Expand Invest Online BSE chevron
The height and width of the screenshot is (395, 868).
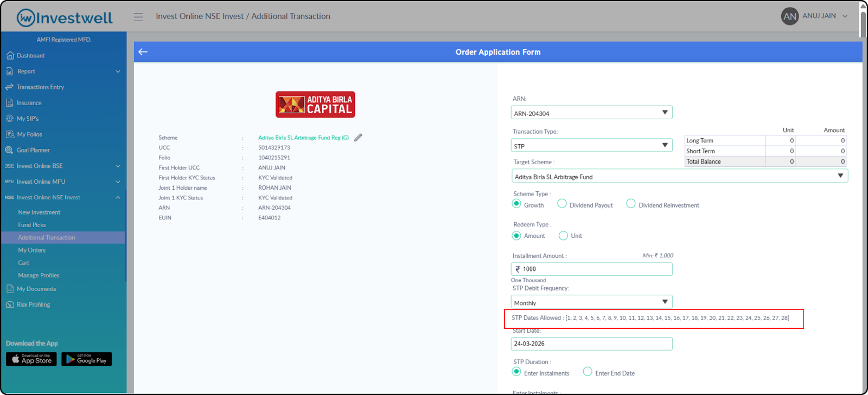pyautogui.click(x=118, y=166)
